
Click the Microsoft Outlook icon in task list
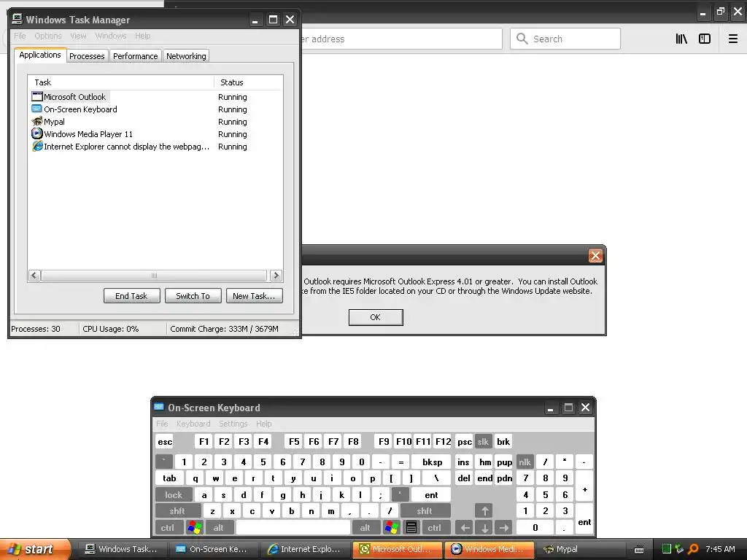(37, 97)
